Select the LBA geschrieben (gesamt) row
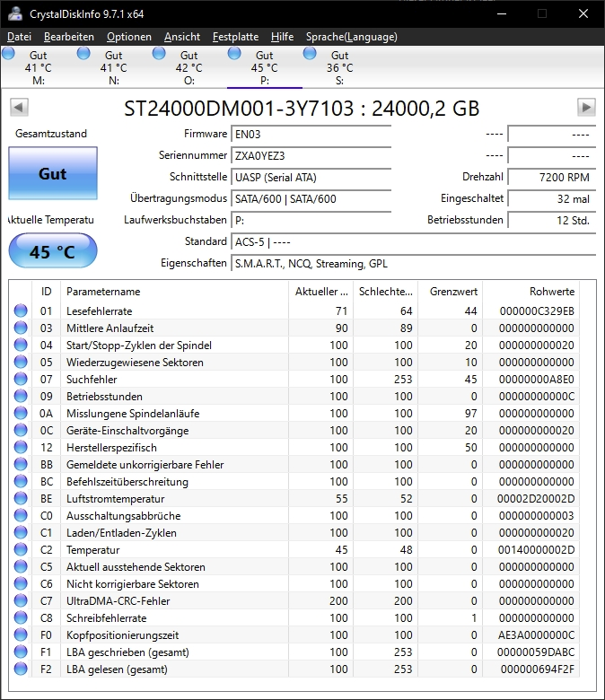Viewport: 605px width, 700px height. (x=294, y=652)
